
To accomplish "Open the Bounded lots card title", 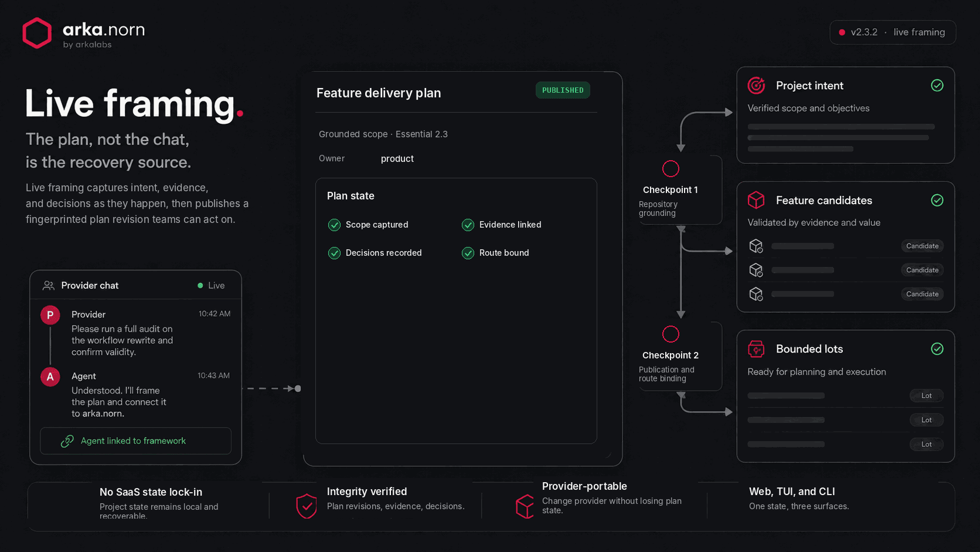I will (x=809, y=349).
